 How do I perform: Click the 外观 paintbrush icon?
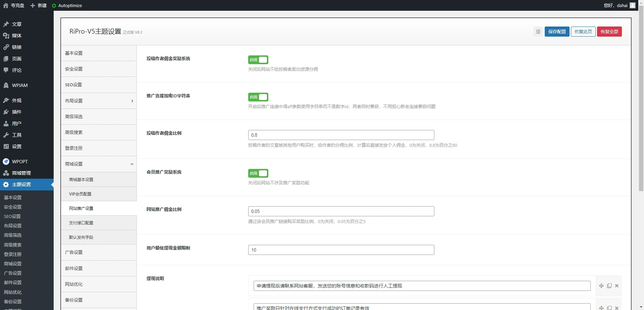(6, 100)
